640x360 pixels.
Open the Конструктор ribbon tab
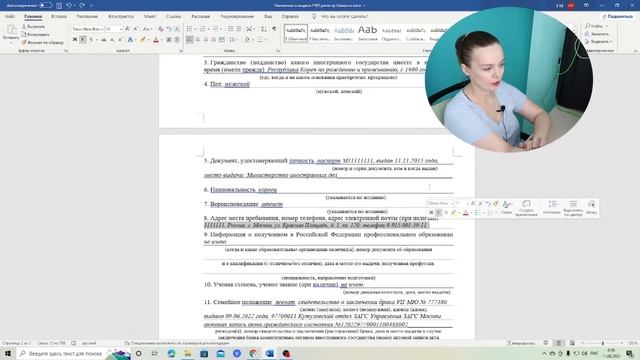coord(121,16)
